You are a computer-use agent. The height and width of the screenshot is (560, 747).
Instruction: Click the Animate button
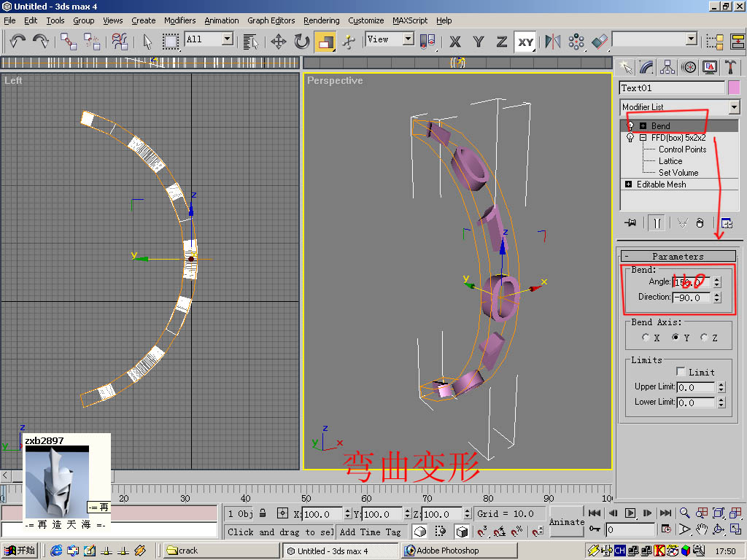(x=566, y=522)
